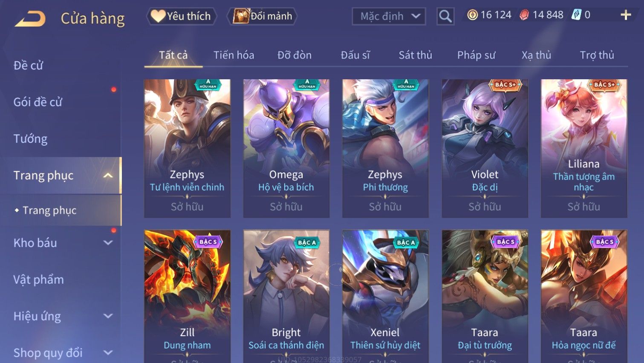644x363 pixels.
Task: Open Yêu thích favorites heart button
Action: [181, 16]
